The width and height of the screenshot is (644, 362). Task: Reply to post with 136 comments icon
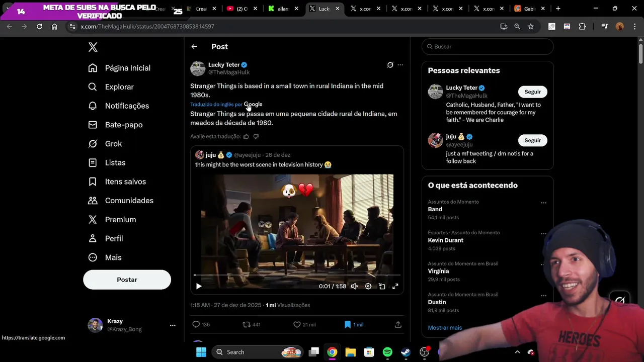coord(196,325)
